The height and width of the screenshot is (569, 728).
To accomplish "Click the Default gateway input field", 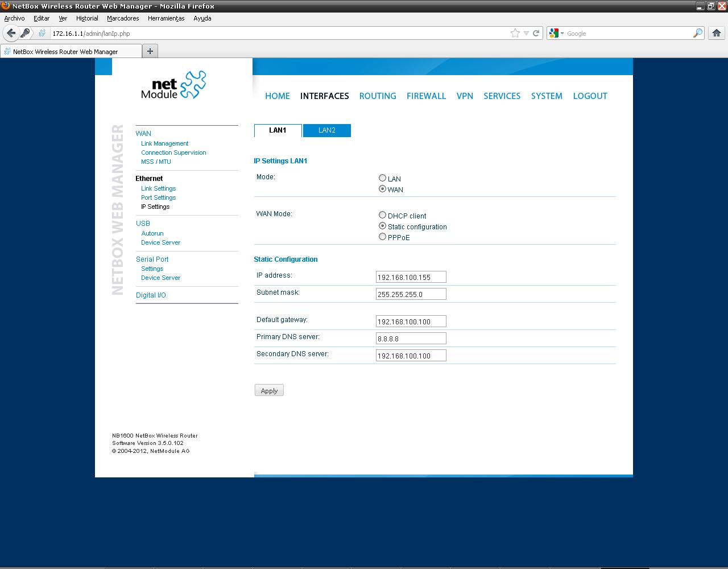I will [411, 321].
